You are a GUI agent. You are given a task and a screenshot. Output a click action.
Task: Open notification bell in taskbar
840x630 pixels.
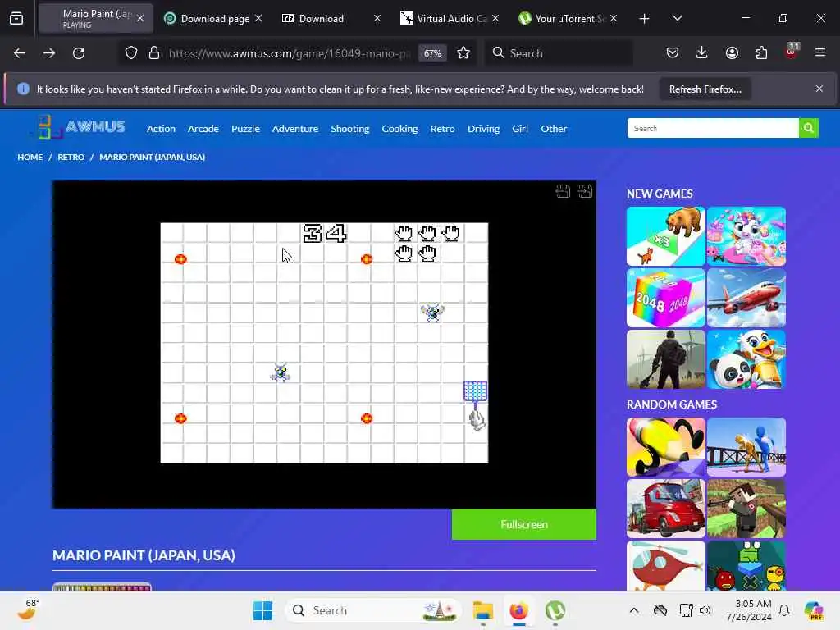(x=784, y=610)
